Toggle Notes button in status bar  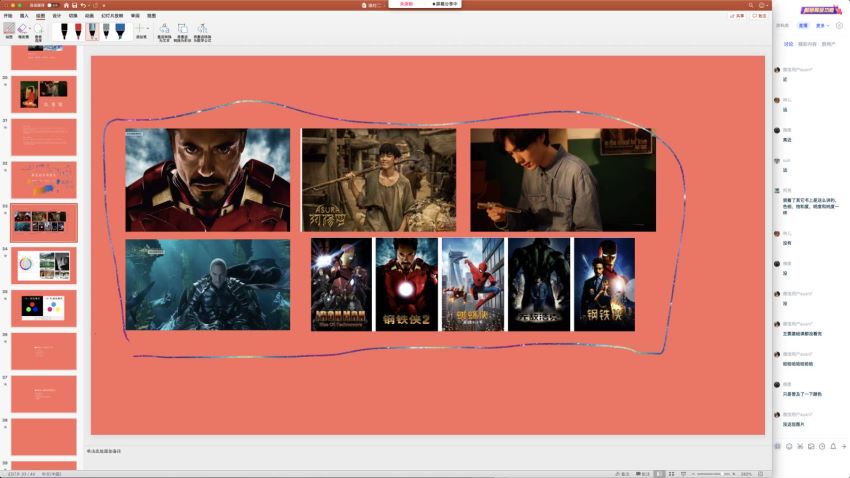(x=622, y=474)
